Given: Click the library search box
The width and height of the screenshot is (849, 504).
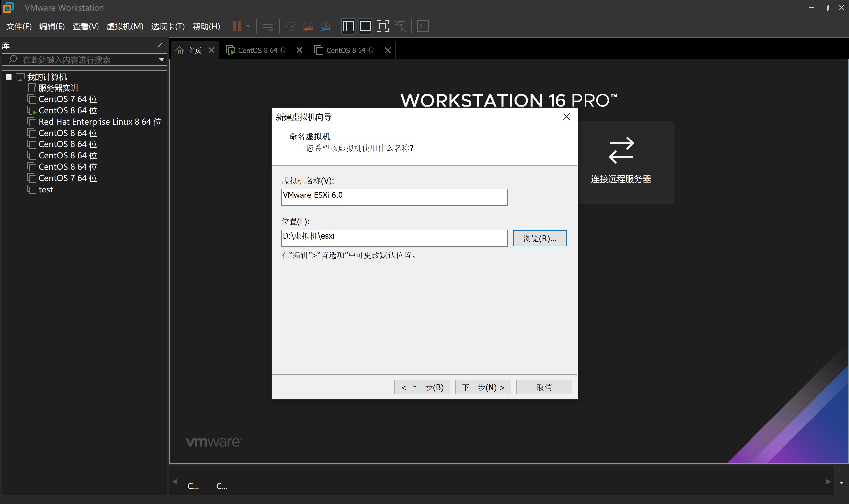Looking at the screenshot, I should pyautogui.click(x=85, y=60).
